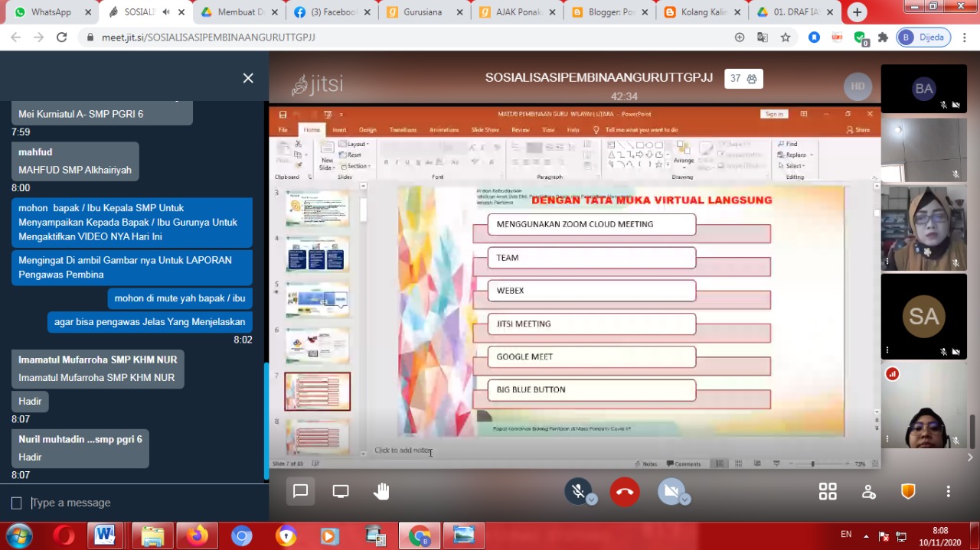Switch to the WhatsApp browser tab
The height and width of the screenshot is (550, 980).
[x=51, y=12]
